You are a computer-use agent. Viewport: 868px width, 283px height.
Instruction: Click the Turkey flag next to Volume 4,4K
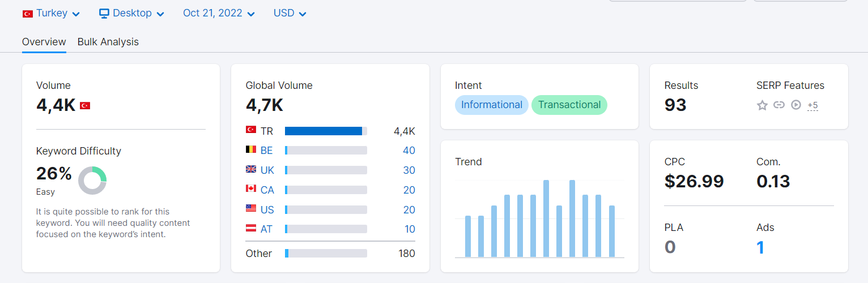(x=85, y=105)
